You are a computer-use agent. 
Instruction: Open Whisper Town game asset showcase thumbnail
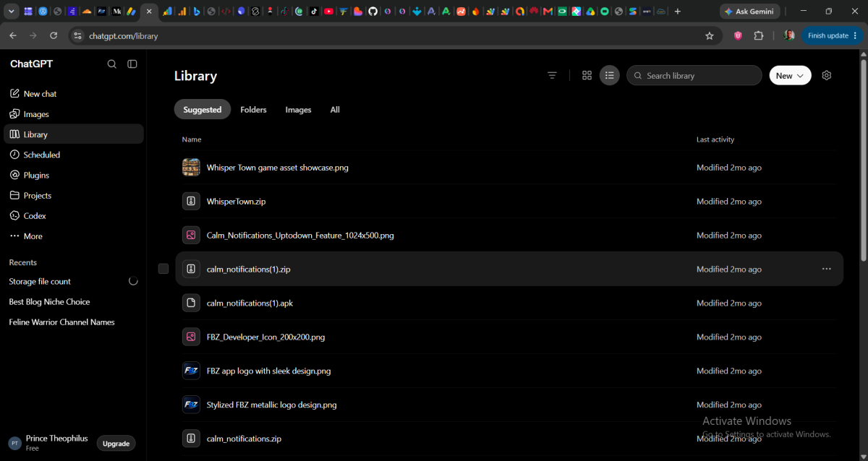point(191,167)
